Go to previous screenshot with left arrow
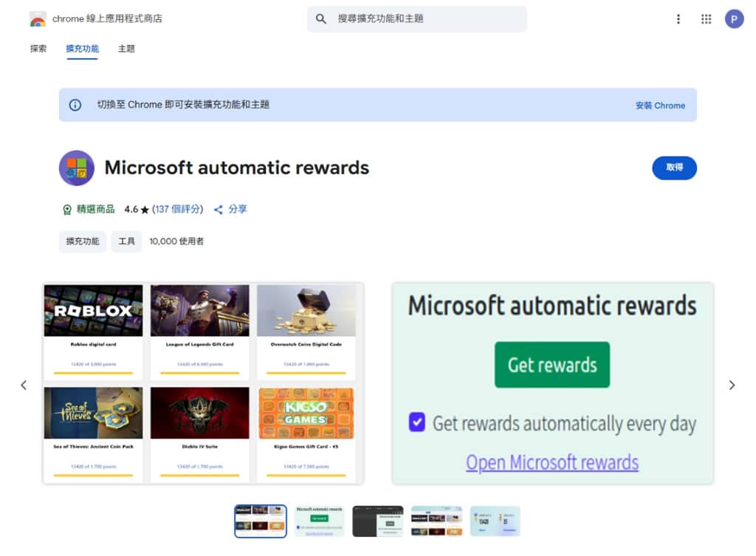Viewport: 756px width, 556px height. click(24, 385)
